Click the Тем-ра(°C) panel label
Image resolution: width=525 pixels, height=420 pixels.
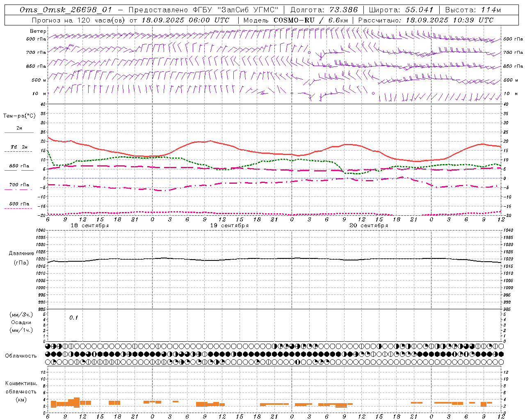[x=19, y=116]
